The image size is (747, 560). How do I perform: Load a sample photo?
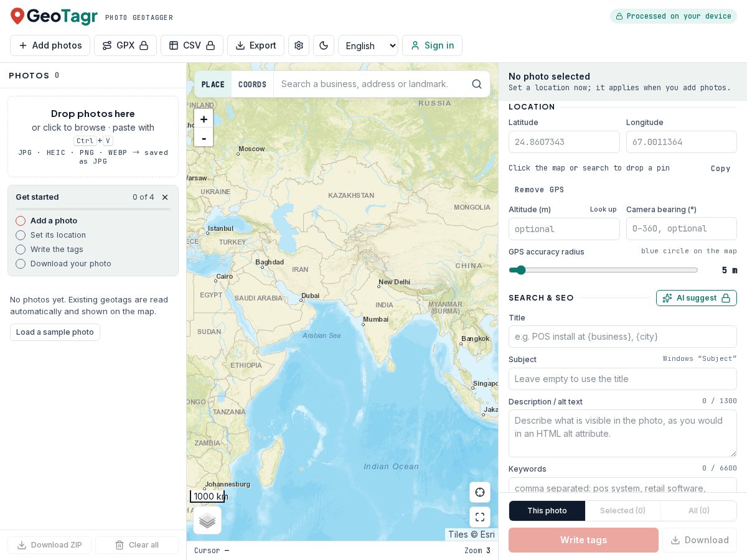click(x=55, y=332)
